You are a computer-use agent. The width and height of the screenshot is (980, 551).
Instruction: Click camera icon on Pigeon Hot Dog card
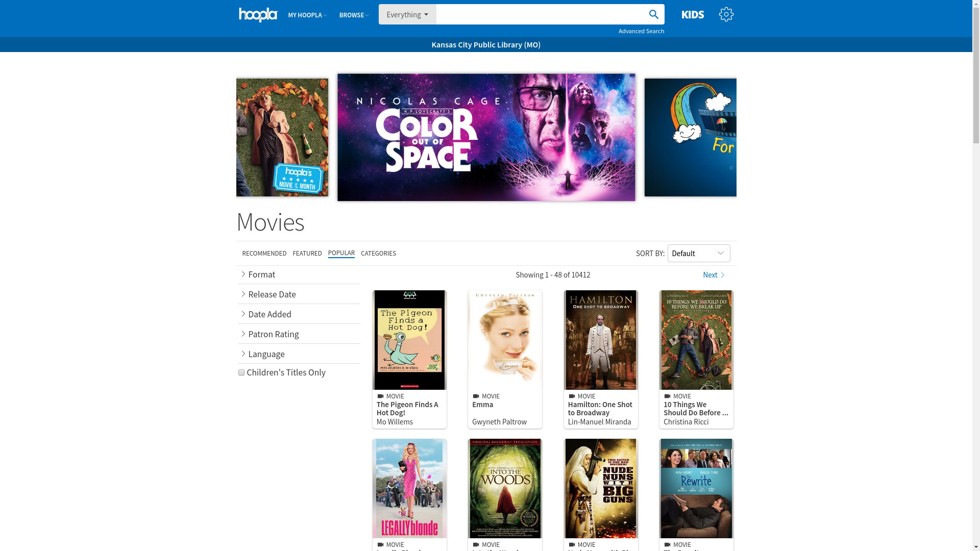(380, 396)
